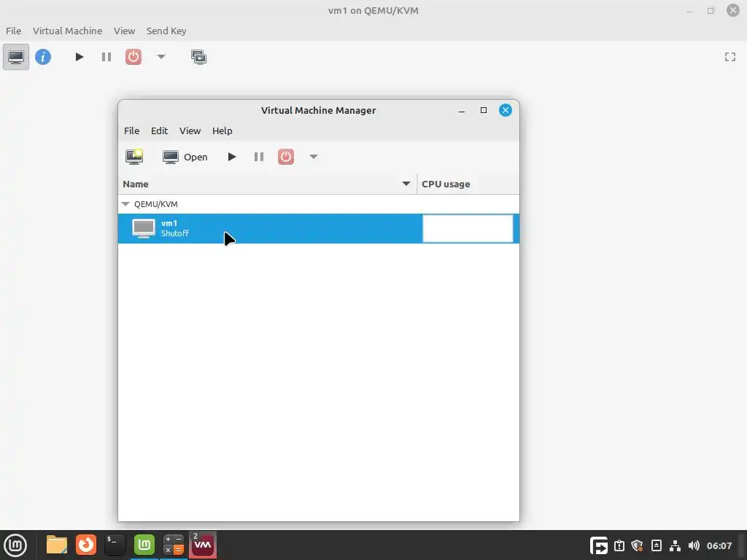Click the Run play button in vm1 window
This screenshot has width=747, height=560.
coord(80,57)
